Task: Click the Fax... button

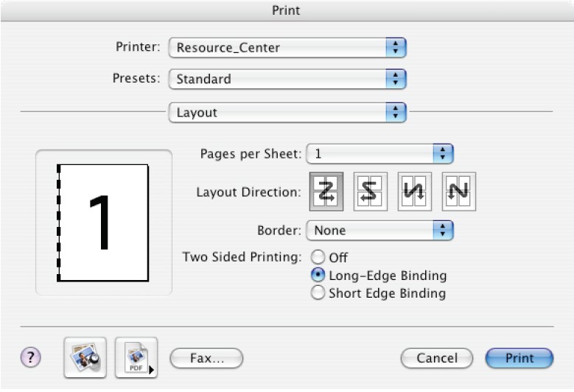Action: 206,358
